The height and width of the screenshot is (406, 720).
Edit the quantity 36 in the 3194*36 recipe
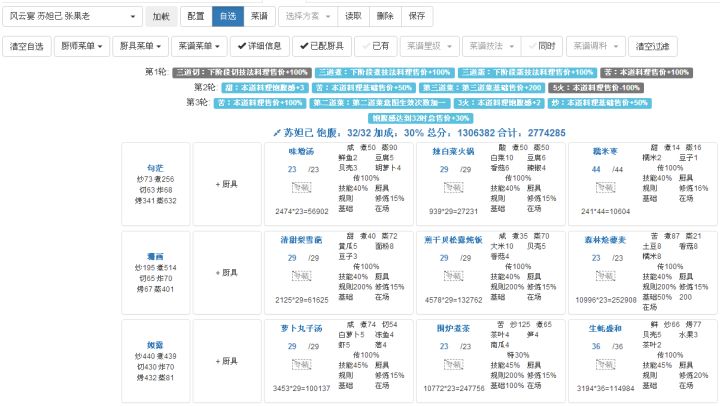(596, 347)
